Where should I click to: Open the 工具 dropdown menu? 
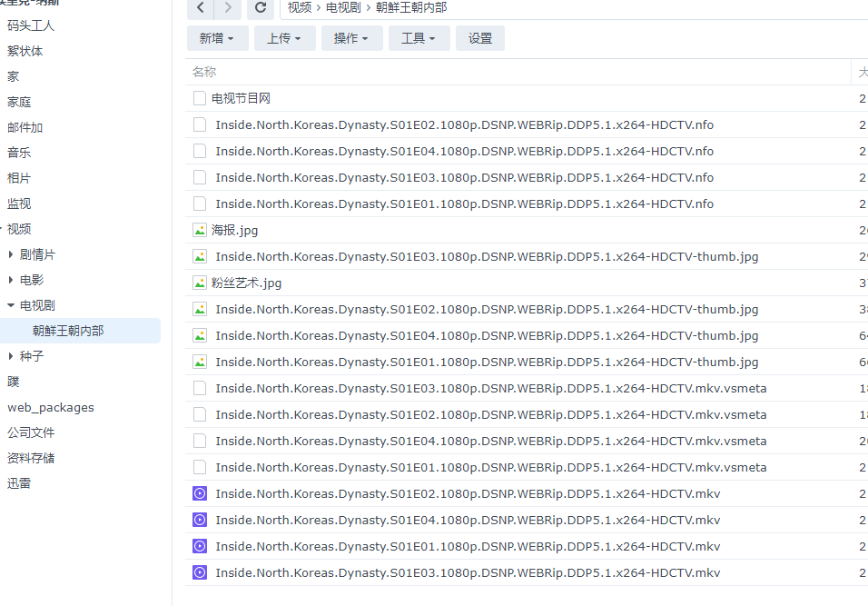[419, 38]
